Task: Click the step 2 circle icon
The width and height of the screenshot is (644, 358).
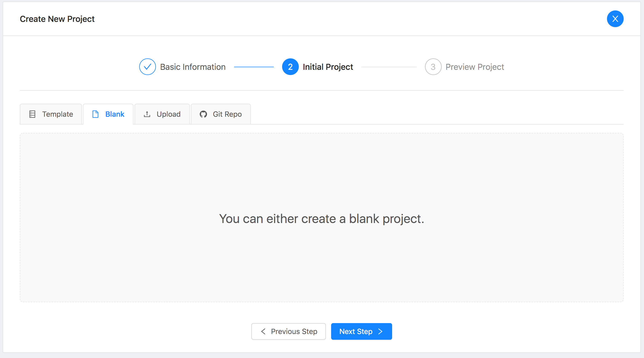Action: point(290,67)
